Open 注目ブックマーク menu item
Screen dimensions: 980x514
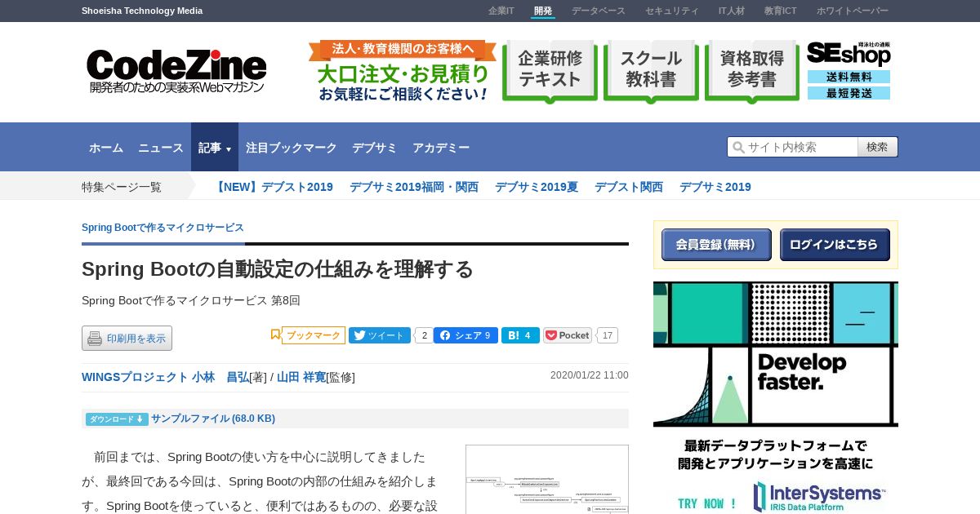click(292, 148)
